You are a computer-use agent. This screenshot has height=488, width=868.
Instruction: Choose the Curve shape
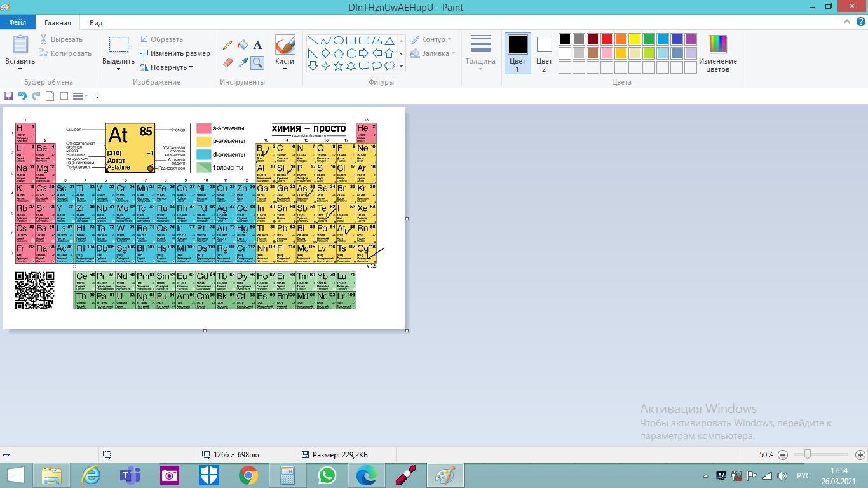326,41
